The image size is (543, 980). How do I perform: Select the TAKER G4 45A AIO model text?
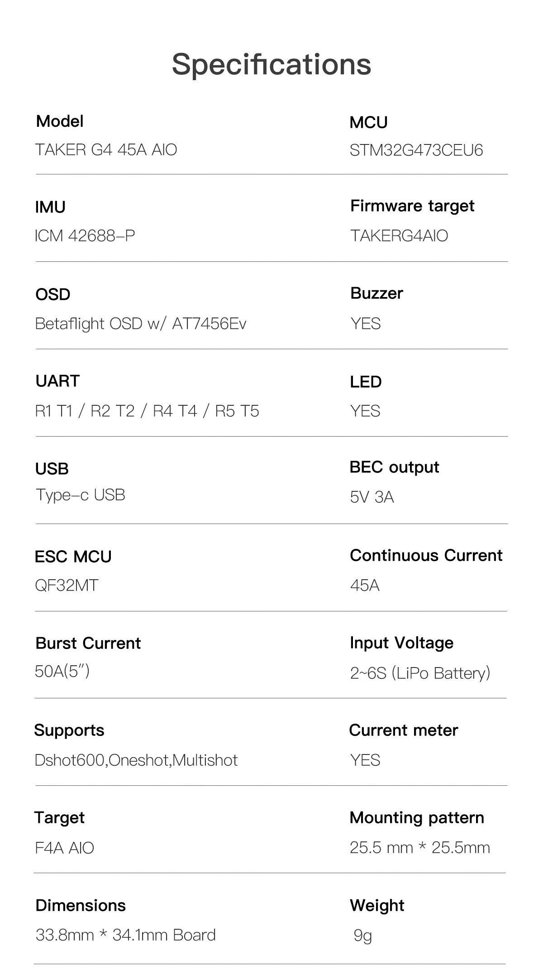[x=106, y=149]
